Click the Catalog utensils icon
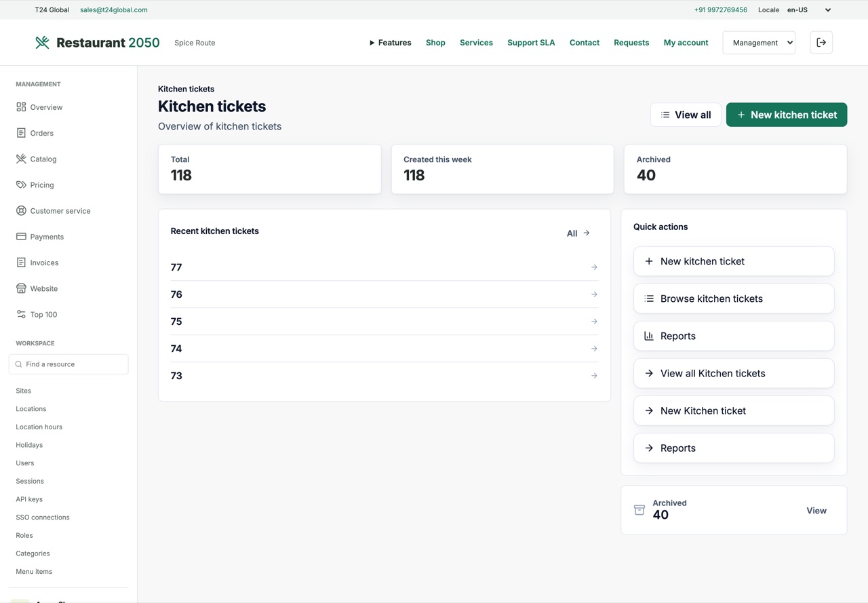 point(21,159)
